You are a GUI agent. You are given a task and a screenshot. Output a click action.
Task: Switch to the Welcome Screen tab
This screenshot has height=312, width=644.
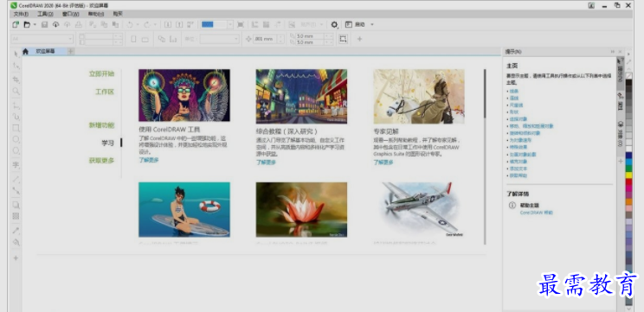44,52
